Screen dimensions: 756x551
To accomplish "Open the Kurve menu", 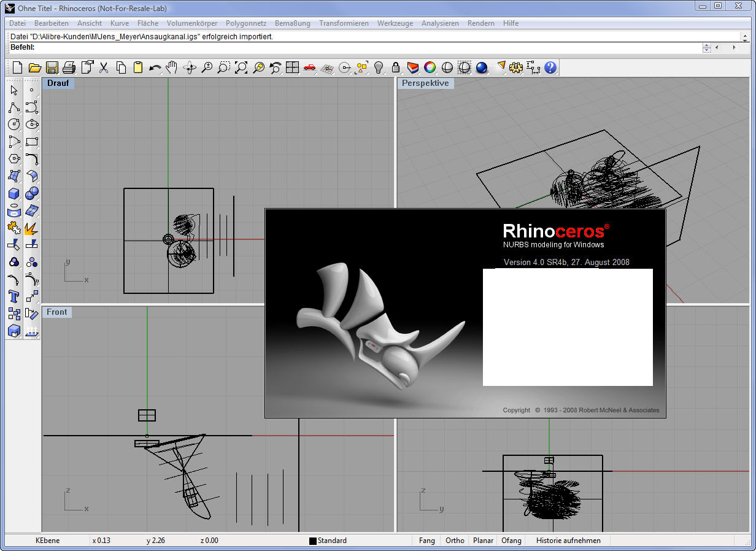I will click(x=120, y=23).
